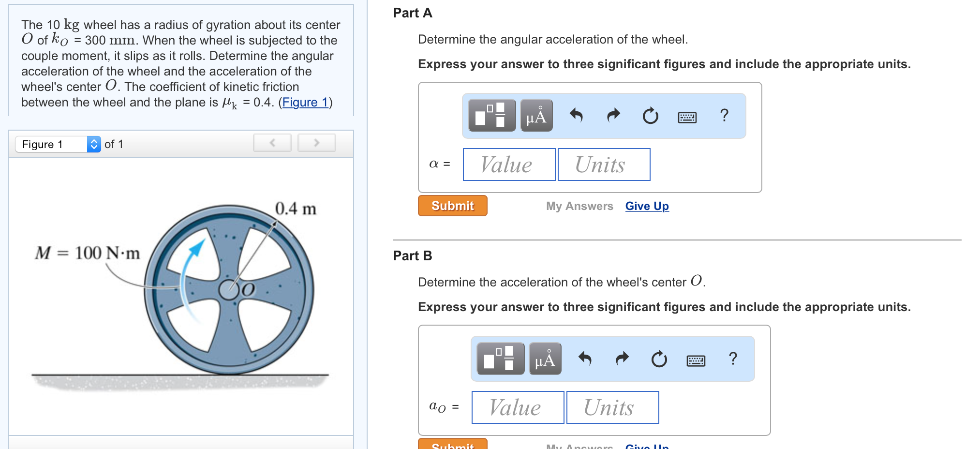The height and width of the screenshot is (449, 980).
Task: Open the help question mark in Part A
Action: (724, 115)
